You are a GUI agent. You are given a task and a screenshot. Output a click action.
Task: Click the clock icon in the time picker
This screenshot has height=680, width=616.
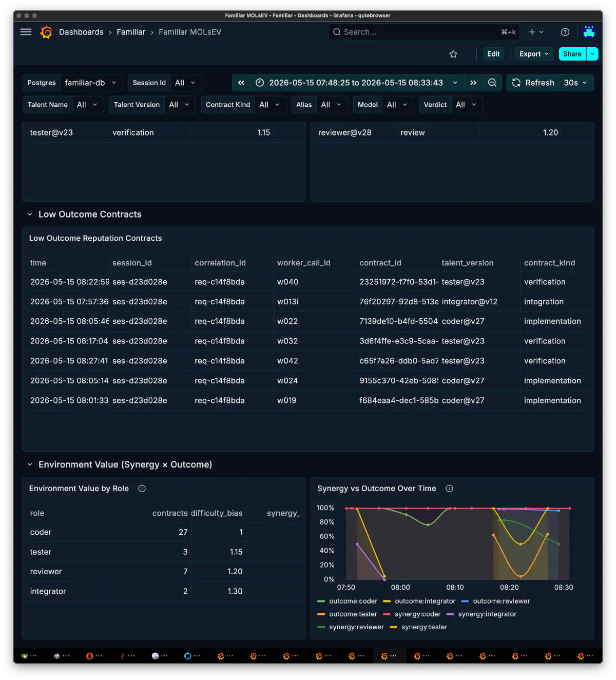(x=260, y=83)
